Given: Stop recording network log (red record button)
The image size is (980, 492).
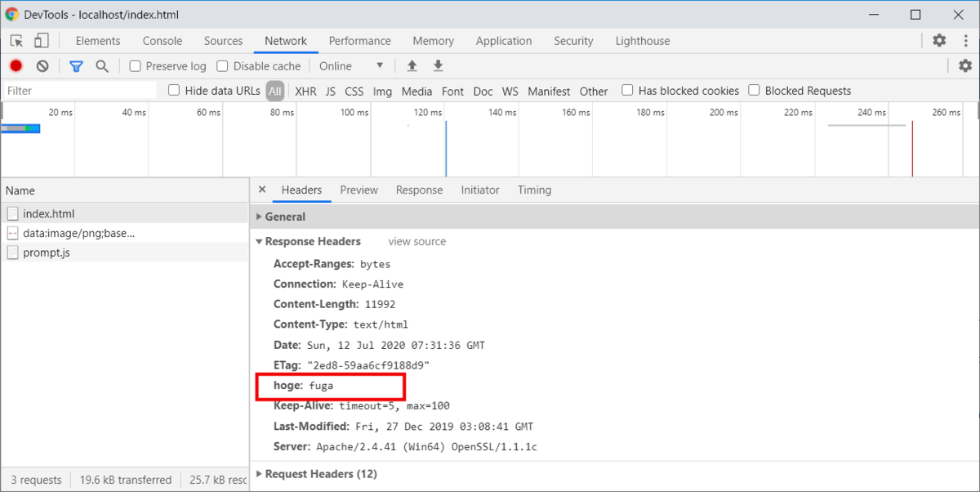Looking at the screenshot, I should tap(16, 66).
